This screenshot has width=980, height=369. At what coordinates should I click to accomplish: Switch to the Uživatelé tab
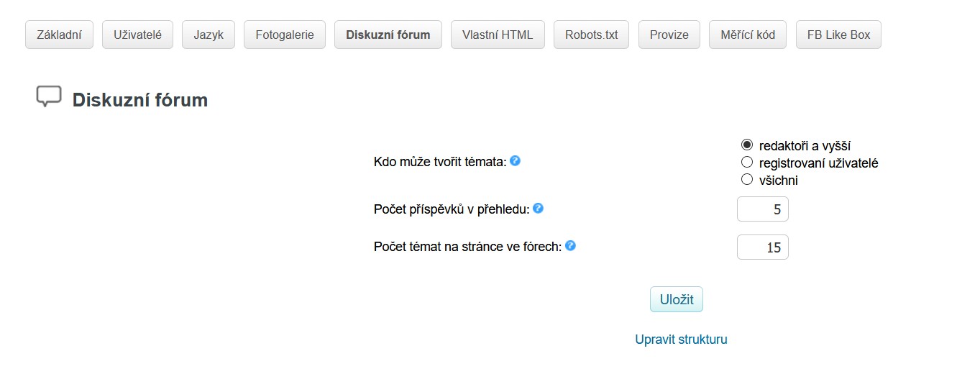coord(137,35)
